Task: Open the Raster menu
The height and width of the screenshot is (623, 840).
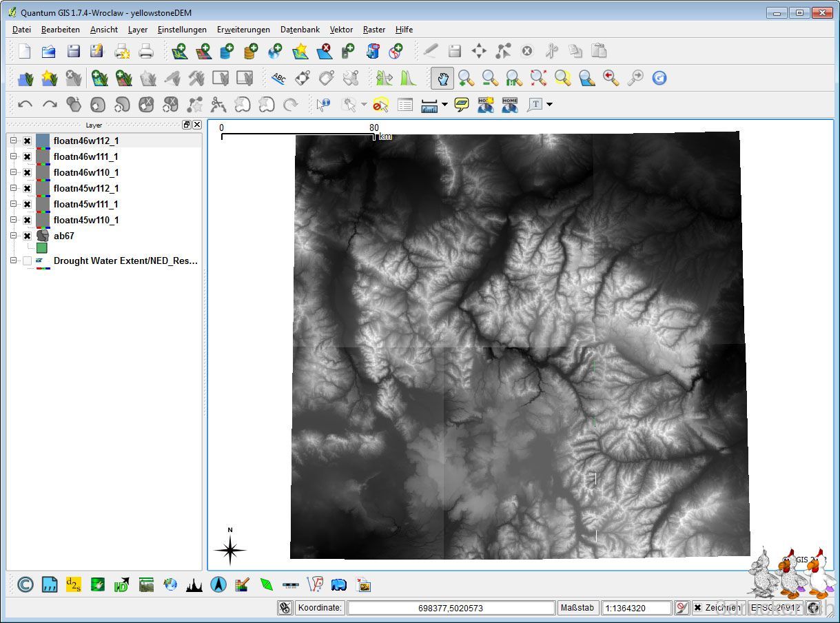Action: (x=374, y=30)
